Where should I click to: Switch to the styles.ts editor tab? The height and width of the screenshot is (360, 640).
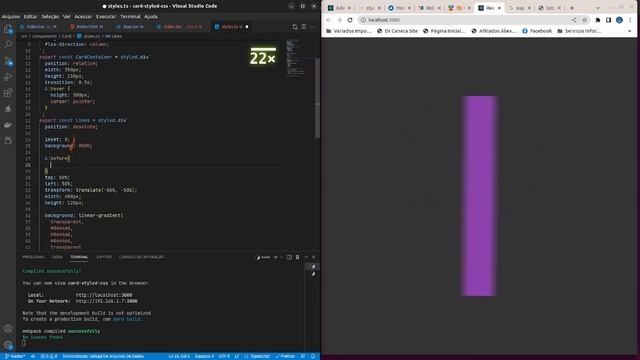232,27
